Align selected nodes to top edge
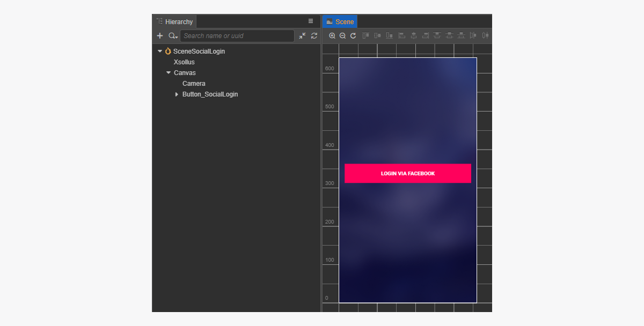The image size is (644, 326). (366, 36)
